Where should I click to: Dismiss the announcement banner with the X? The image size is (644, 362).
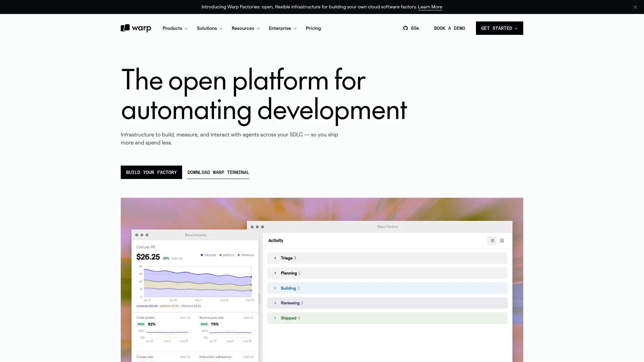pyautogui.click(x=635, y=7)
